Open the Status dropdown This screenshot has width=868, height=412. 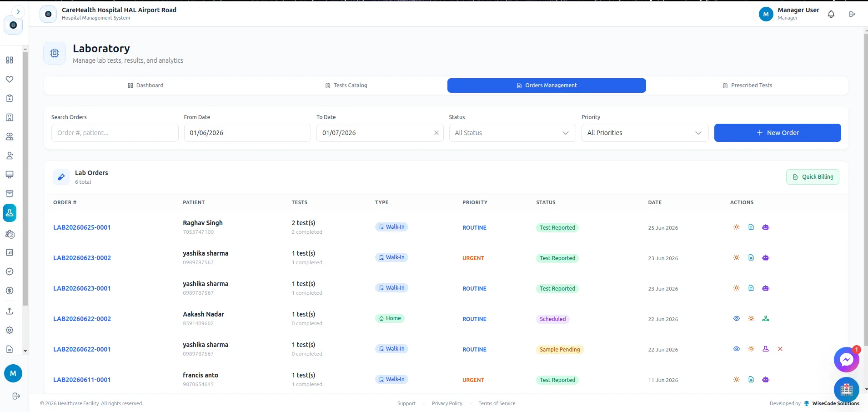click(x=512, y=133)
